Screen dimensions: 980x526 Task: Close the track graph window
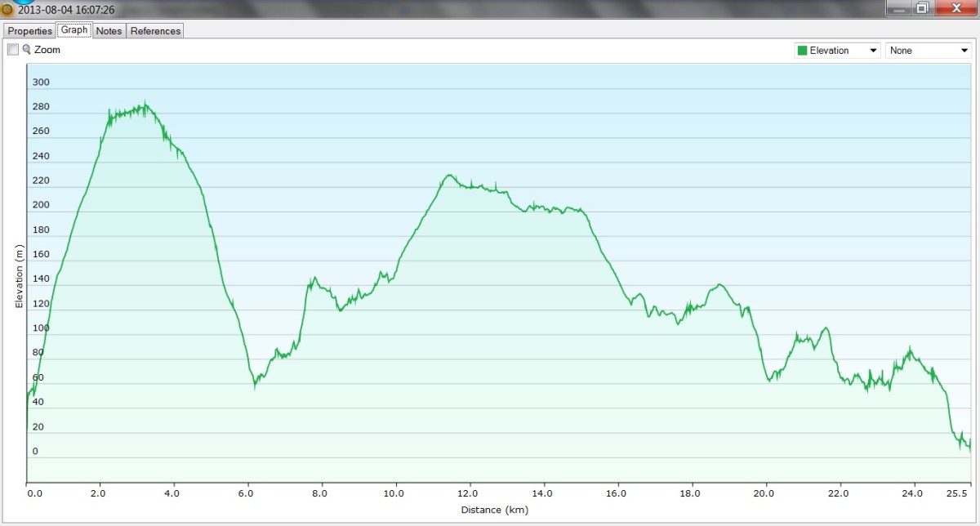pos(954,8)
